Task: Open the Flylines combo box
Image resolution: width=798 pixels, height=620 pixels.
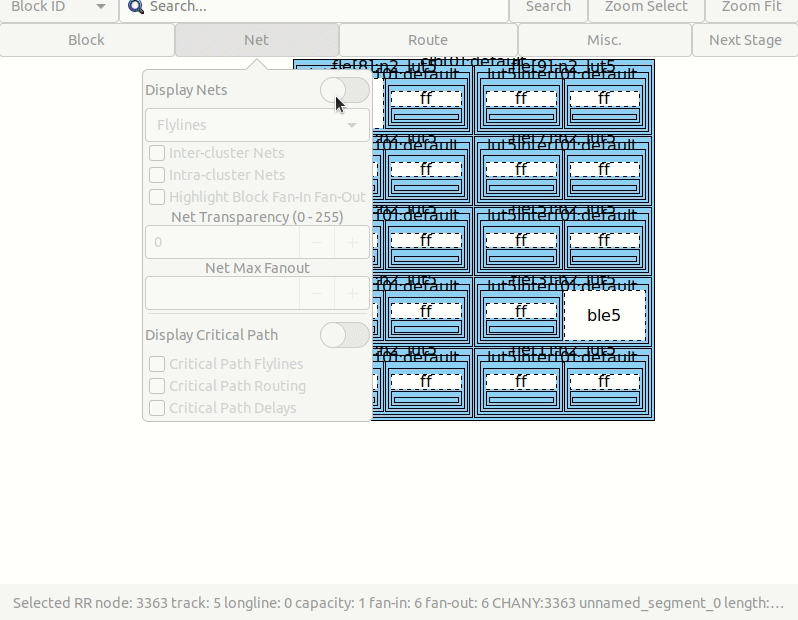Action: coord(257,125)
